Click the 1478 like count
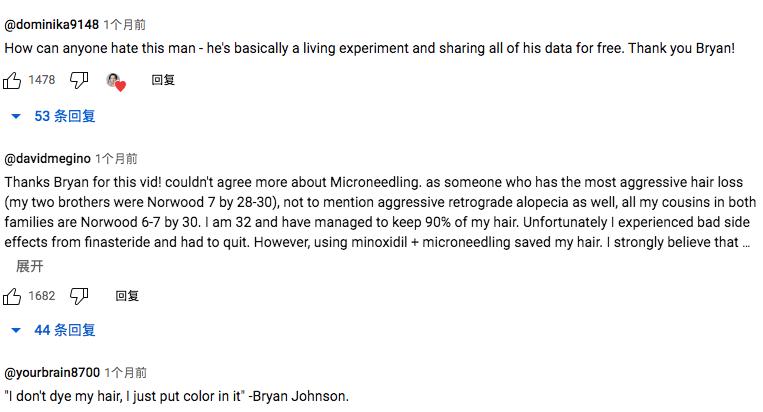Screen dimensions: 763x412 pyautogui.click(x=42, y=80)
